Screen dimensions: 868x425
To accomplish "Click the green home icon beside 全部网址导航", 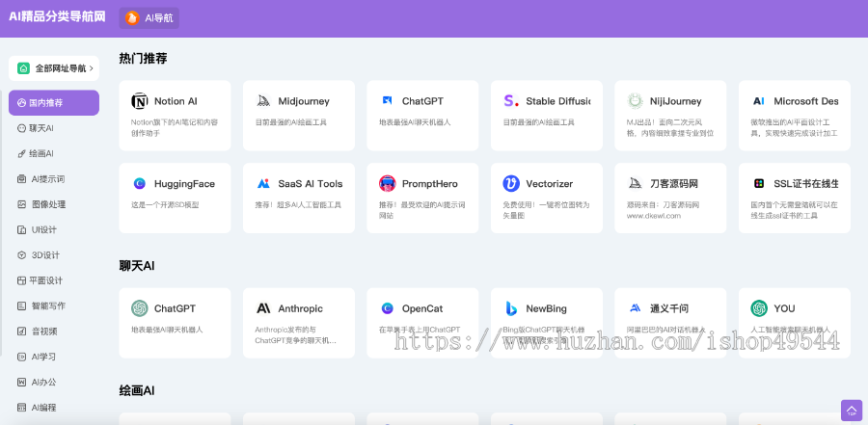I will tap(23, 68).
